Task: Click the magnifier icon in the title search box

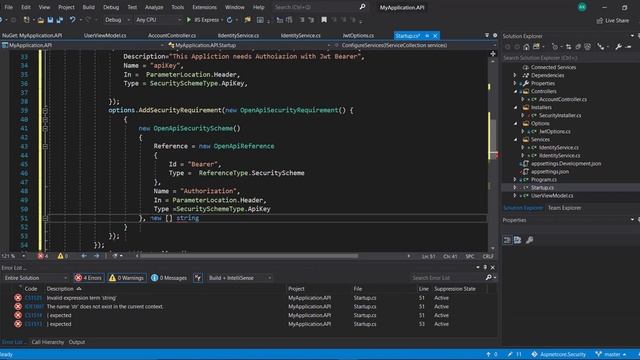Action: tap(362, 7)
